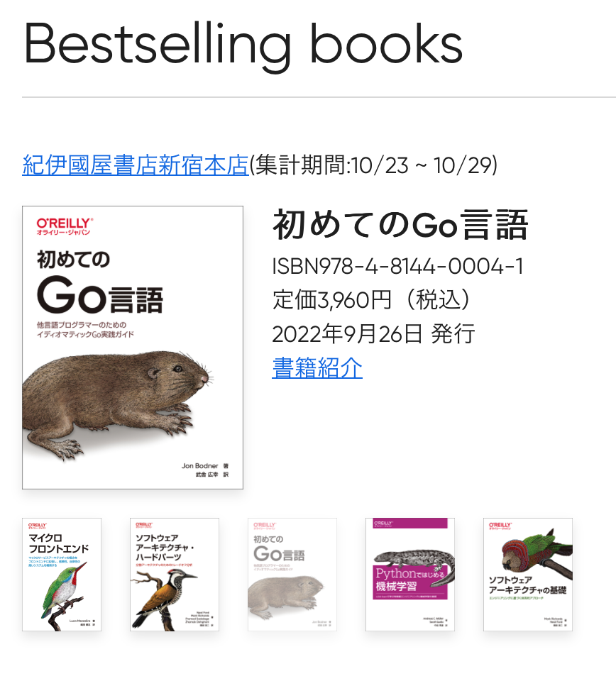Click the 2022年9月26日 発行 date text
616x681 pixels.
[373, 333]
